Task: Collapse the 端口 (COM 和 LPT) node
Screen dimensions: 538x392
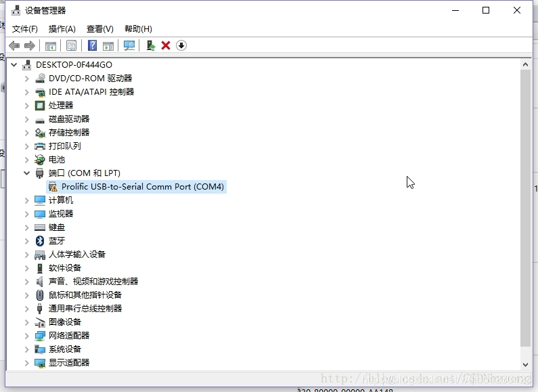Action: pyautogui.click(x=27, y=173)
